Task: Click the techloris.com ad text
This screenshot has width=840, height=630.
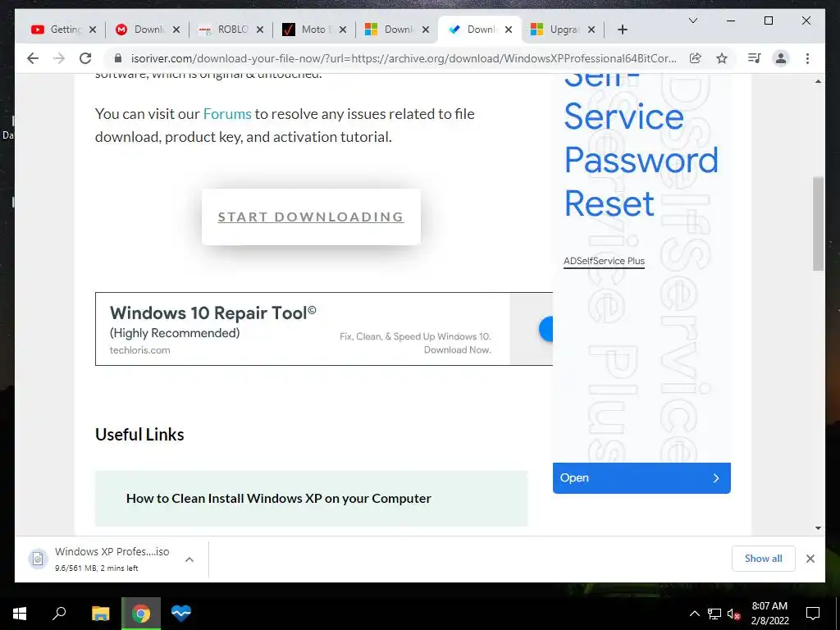Action: (x=139, y=350)
